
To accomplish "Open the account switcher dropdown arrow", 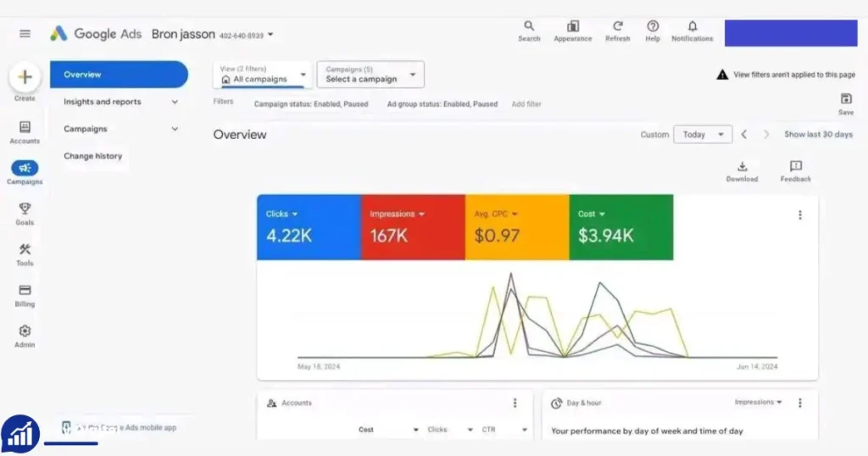I will [270, 34].
